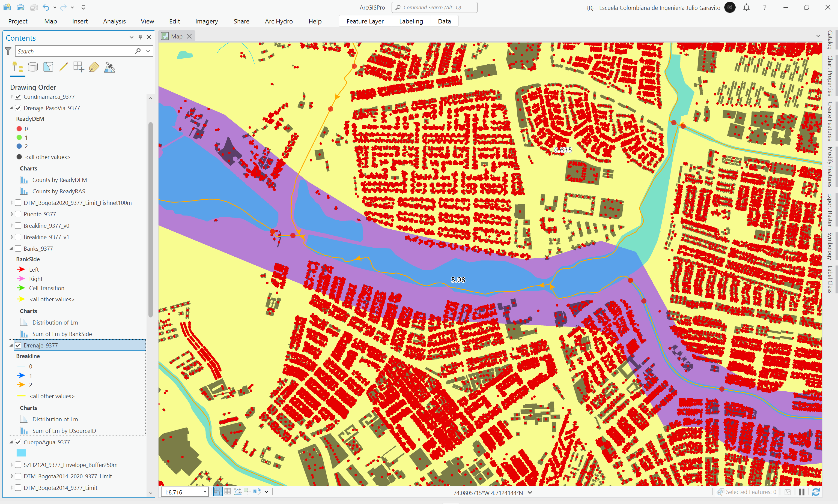Click the New Project icon in quick access toolbar
Viewport: 838px width, 504px height.
[7, 7]
